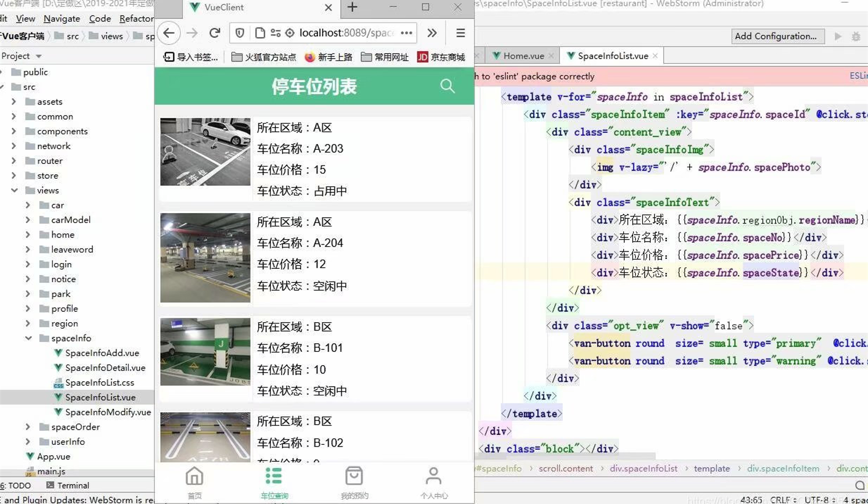Click the browser forward arrow button

click(x=192, y=33)
